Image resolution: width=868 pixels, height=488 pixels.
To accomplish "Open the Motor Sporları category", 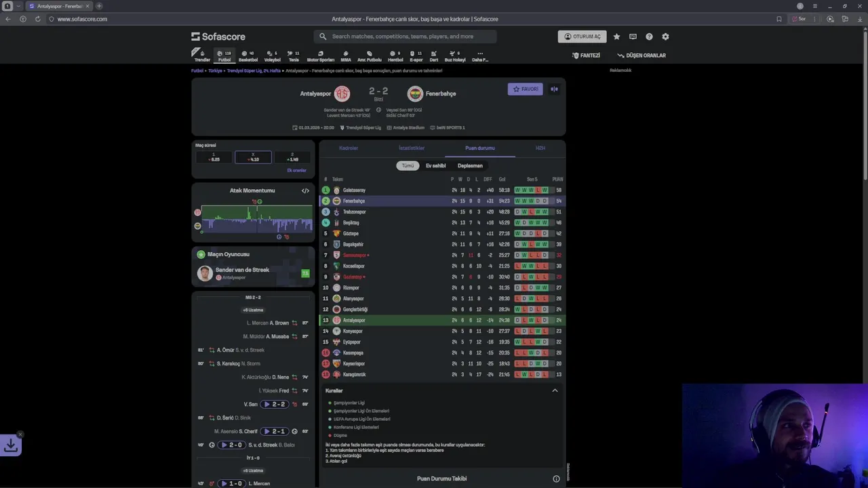I will coord(321,56).
